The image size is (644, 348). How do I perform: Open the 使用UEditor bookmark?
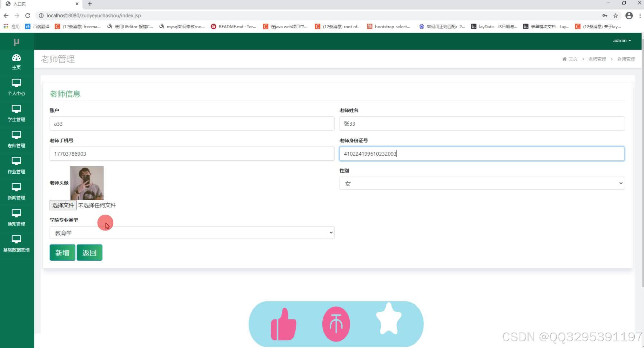click(x=130, y=26)
